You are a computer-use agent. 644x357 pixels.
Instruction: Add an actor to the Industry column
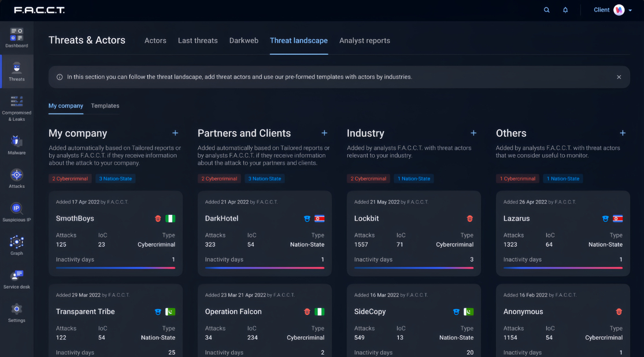click(x=473, y=133)
